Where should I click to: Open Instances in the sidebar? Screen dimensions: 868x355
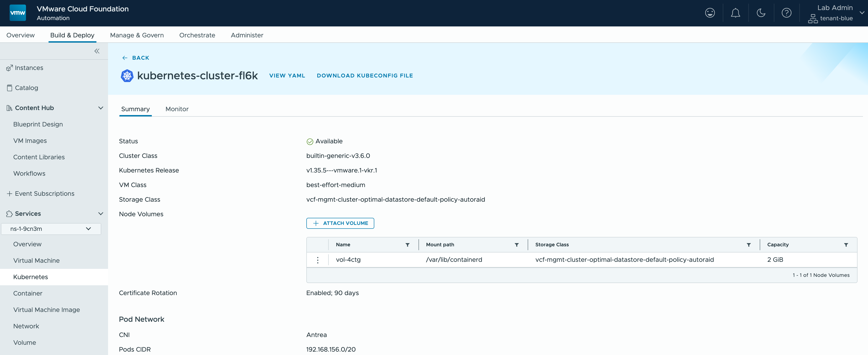(x=29, y=68)
